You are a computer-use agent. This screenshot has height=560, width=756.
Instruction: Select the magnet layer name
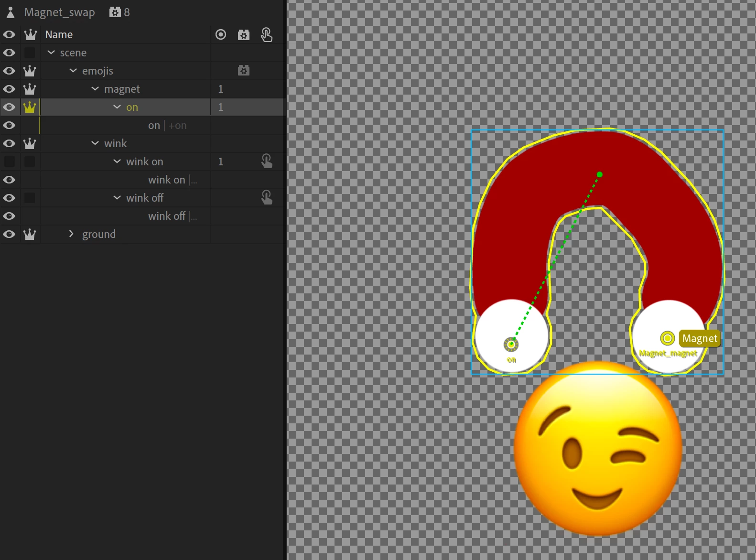tap(122, 89)
